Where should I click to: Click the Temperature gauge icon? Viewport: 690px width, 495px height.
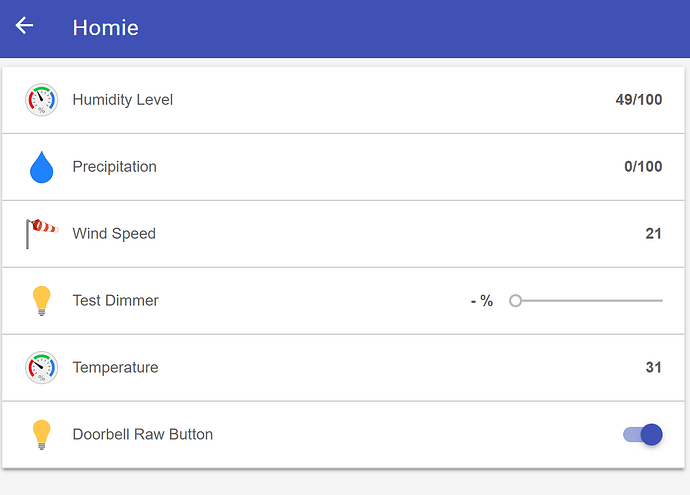pyautogui.click(x=41, y=367)
